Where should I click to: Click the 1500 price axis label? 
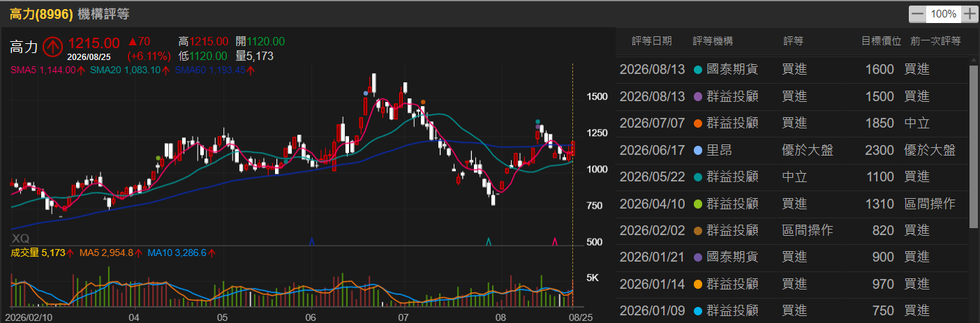click(x=597, y=96)
